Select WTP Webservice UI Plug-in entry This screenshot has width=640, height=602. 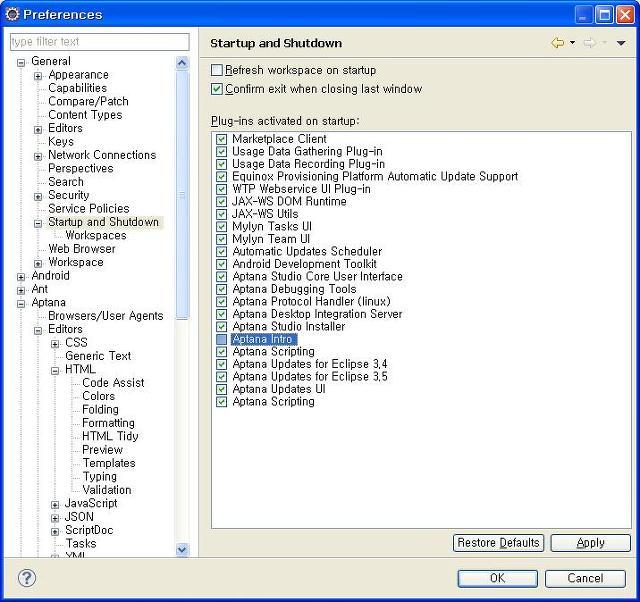301,189
